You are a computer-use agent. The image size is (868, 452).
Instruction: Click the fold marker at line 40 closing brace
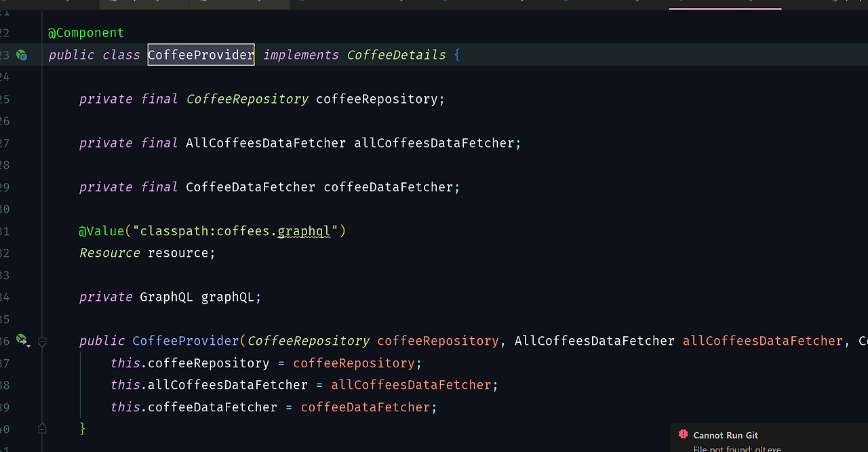tap(42, 428)
